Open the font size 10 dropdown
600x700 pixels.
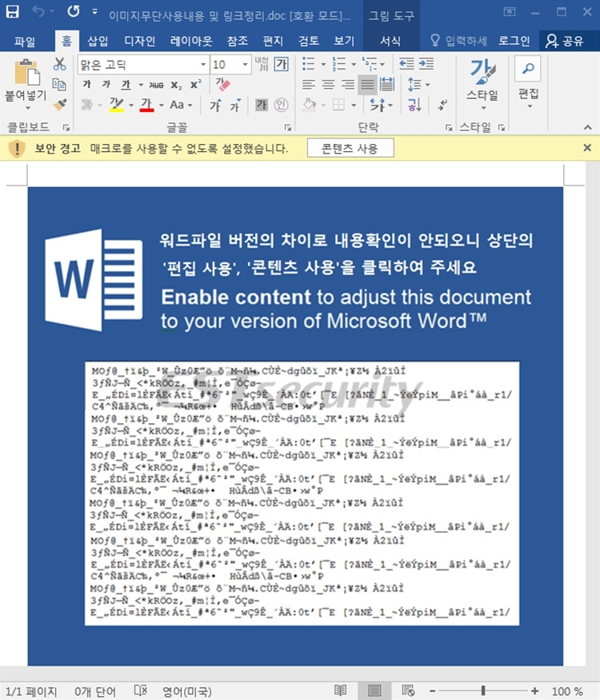coord(245,65)
